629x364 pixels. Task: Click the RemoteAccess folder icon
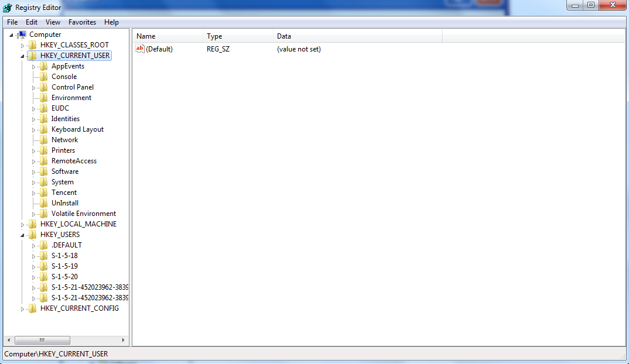tap(44, 161)
